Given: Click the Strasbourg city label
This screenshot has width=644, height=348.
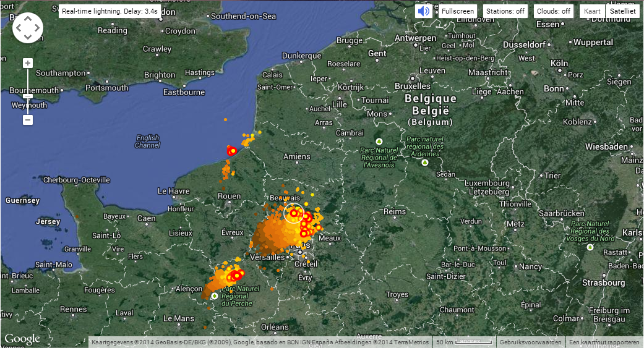Looking at the screenshot, I should pyautogui.click(x=603, y=282).
